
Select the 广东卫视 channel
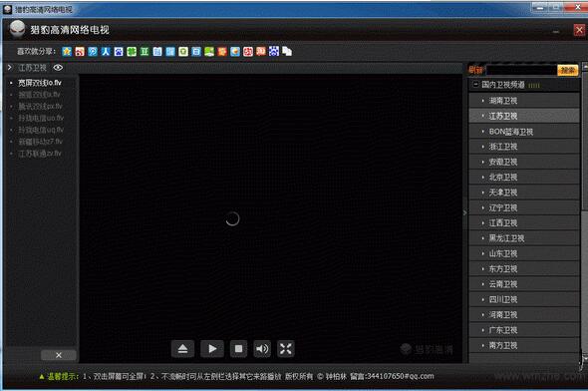(524, 330)
